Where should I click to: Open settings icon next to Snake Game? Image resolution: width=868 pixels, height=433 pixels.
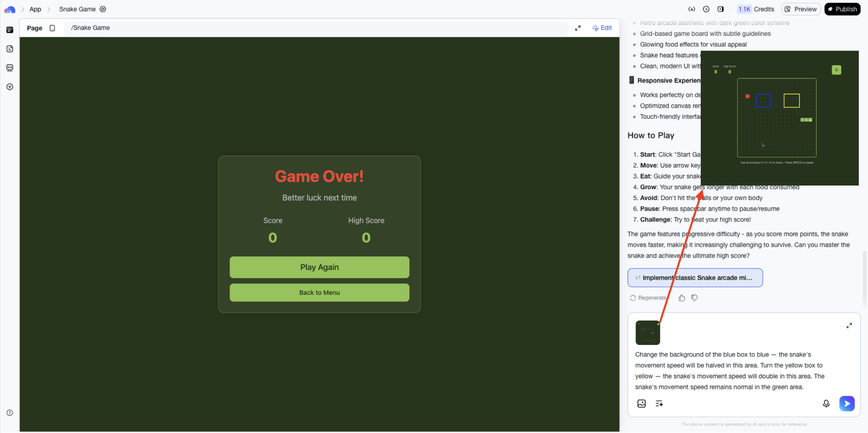coord(103,9)
